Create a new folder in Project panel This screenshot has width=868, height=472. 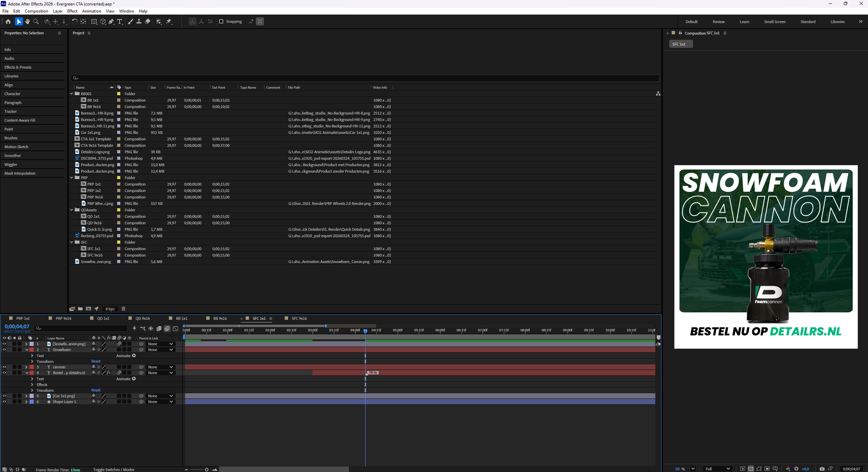coord(80,309)
